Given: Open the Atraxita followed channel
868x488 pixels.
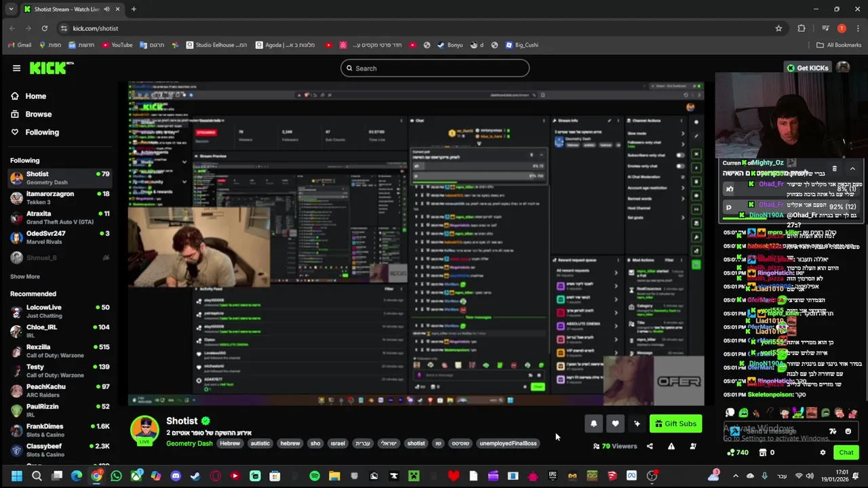Looking at the screenshot, I should (x=60, y=217).
